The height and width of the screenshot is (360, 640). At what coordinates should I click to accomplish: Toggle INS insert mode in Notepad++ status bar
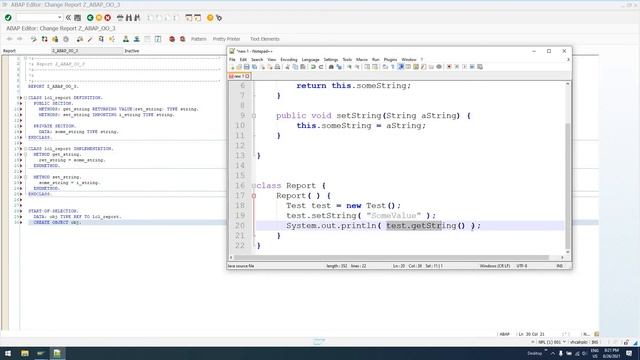click(560, 266)
